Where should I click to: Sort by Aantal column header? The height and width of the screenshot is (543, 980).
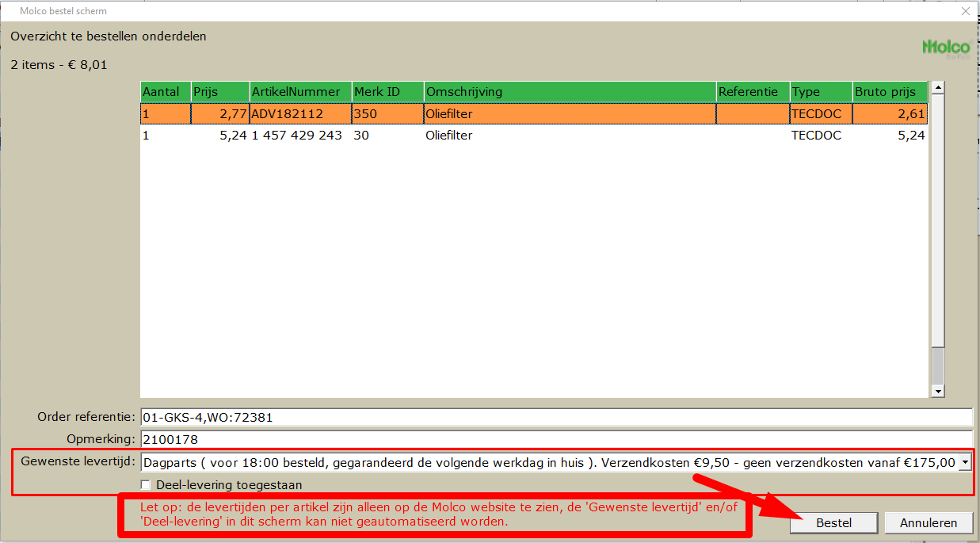(x=166, y=92)
